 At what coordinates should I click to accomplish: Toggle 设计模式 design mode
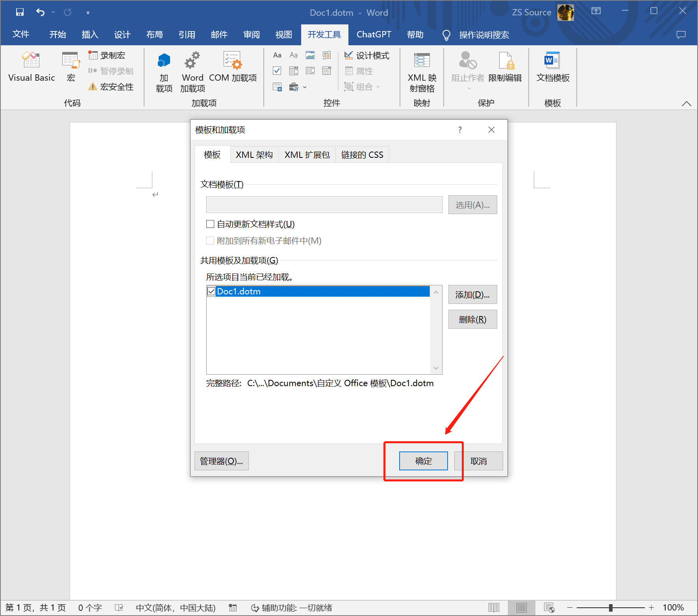point(367,55)
